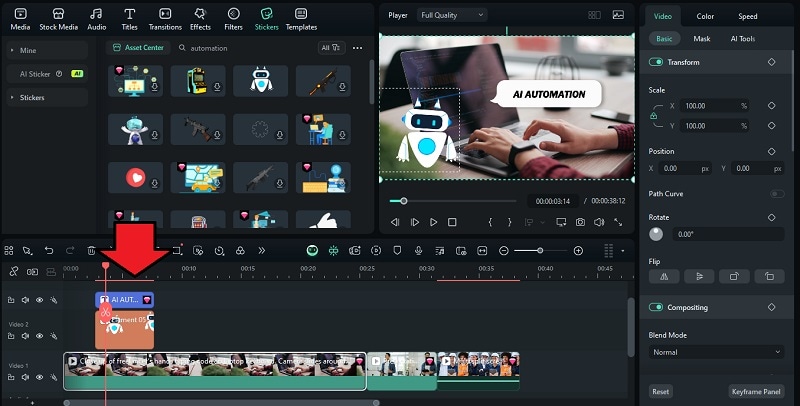Step back one frame in player

point(395,222)
